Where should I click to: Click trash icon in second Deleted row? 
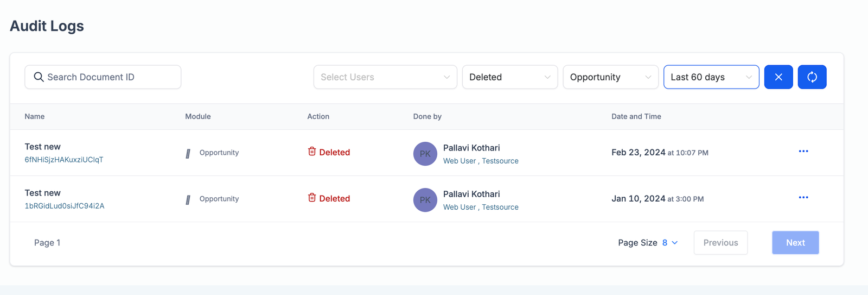coord(312,198)
